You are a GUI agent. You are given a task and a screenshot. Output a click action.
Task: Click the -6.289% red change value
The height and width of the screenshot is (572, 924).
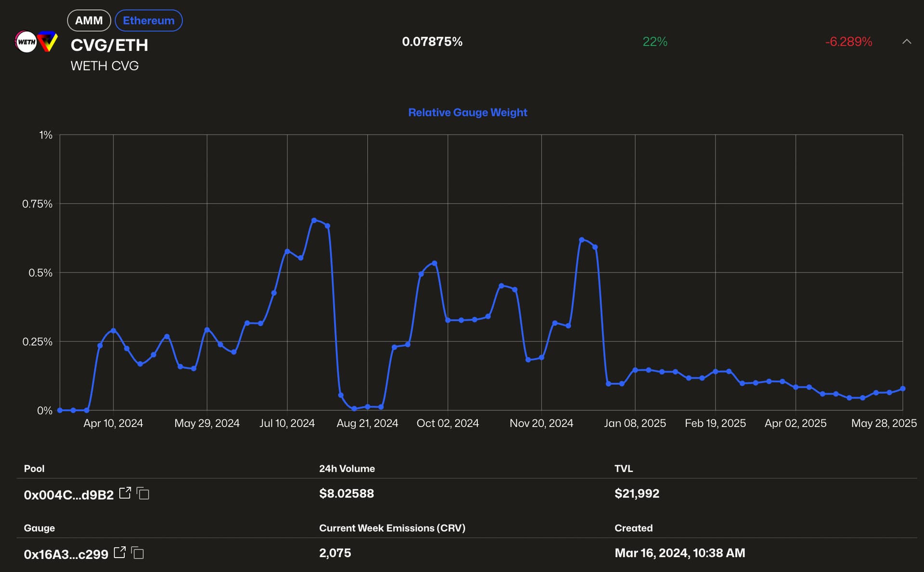[x=848, y=42]
